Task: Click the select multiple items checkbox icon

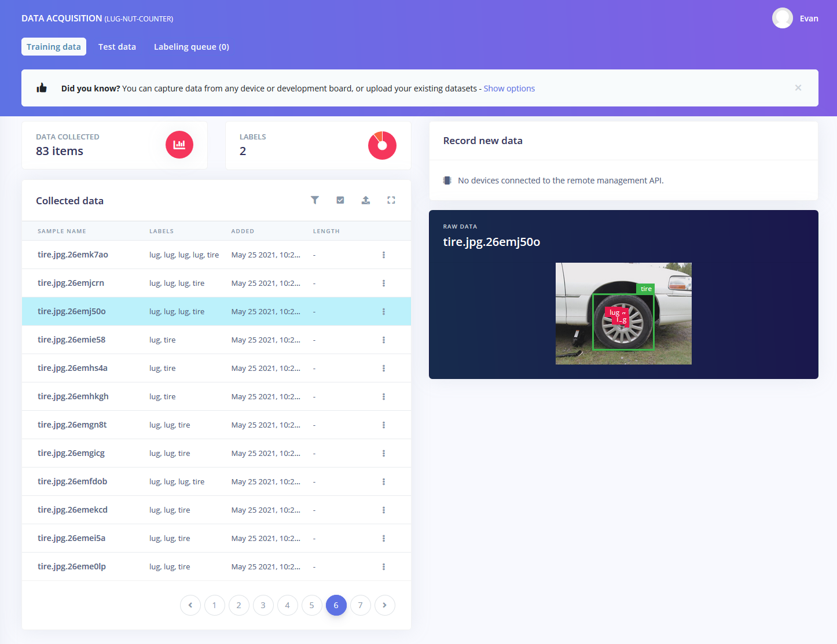Action: 340,200
